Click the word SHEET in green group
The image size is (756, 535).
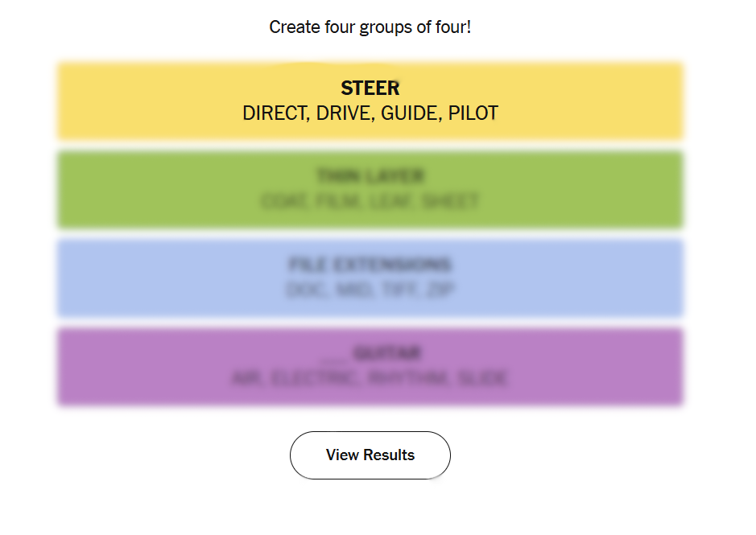pos(450,201)
